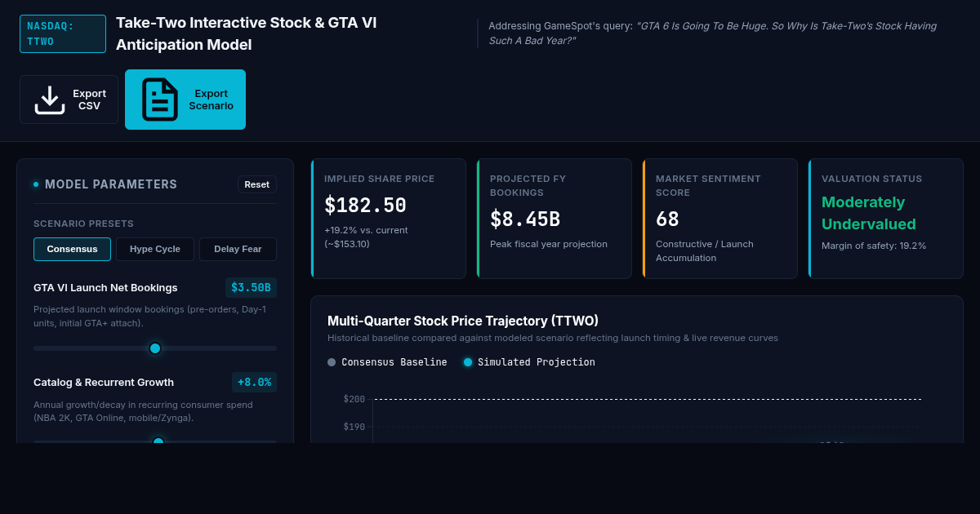Click the GTA VI Launch Net Bookings label
The width and height of the screenshot is (980, 514).
[x=105, y=287]
